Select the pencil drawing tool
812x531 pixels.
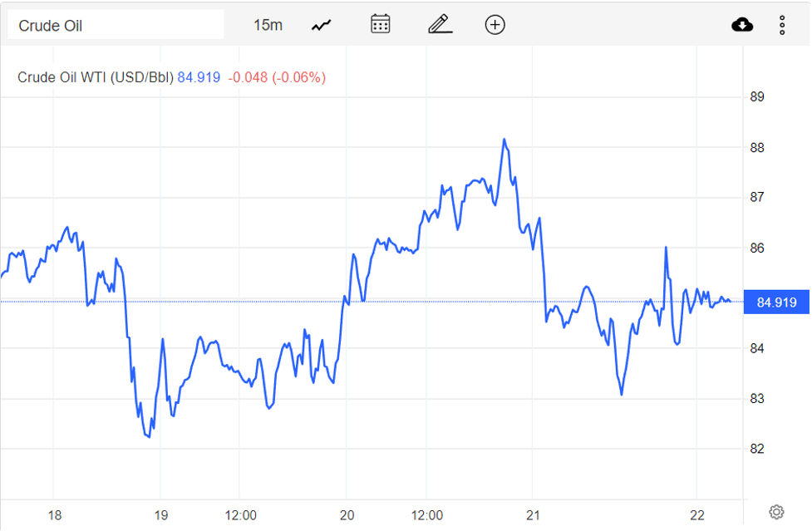(x=440, y=24)
